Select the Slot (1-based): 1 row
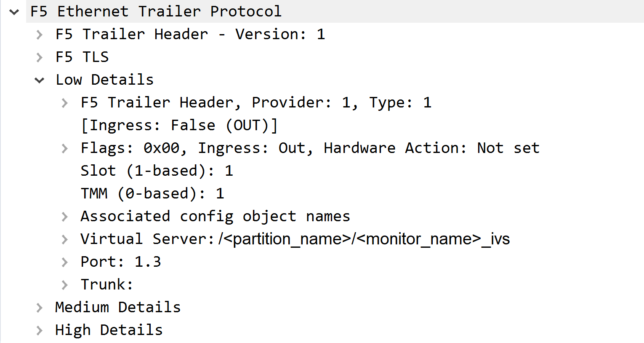 coord(157,171)
